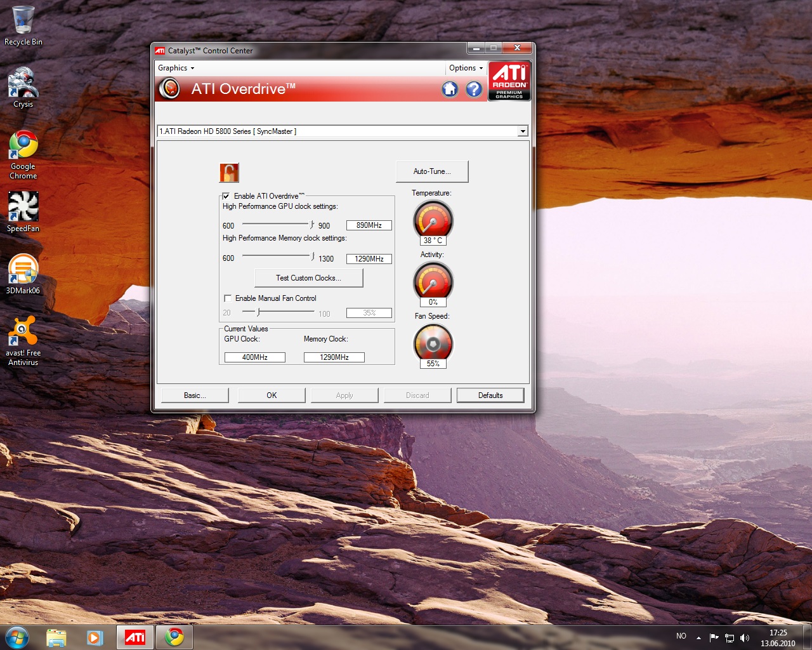Open the Graphics menu

[x=176, y=68]
